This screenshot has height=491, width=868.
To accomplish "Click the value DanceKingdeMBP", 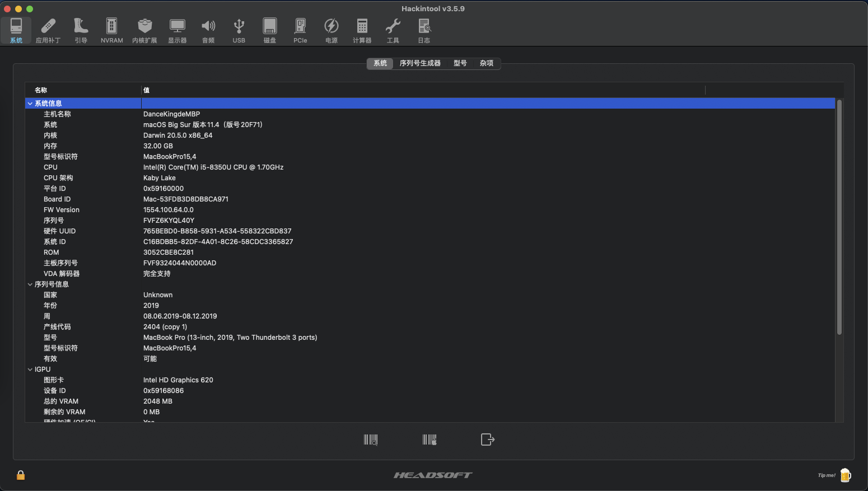I will point(171,114).
